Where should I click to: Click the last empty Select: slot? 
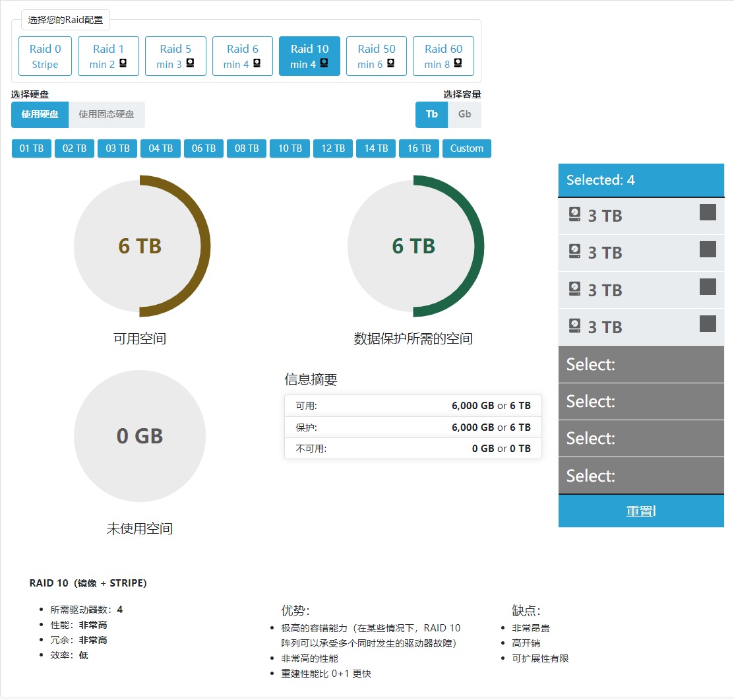(641, 476)
